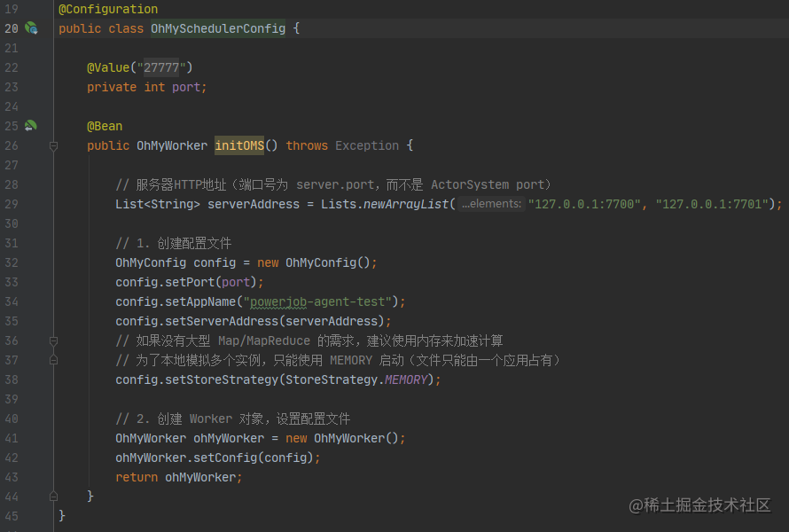Place cursor on class name OhMySchedulerConfig
789x532 pixels.
point(218,28)
